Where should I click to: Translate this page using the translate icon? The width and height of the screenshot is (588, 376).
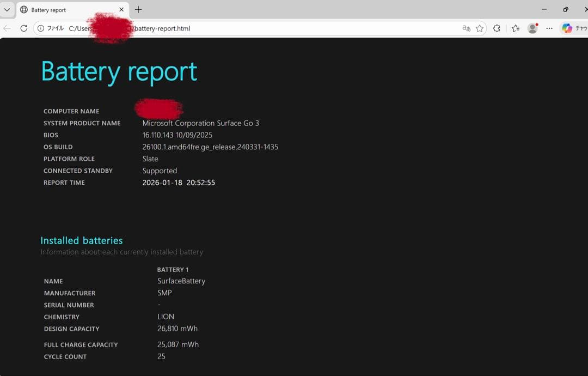467,28
